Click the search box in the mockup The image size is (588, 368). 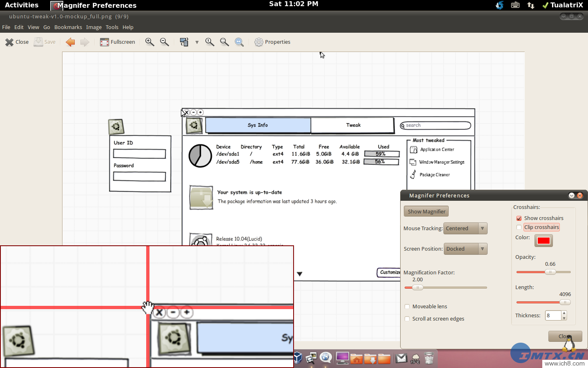435,126
